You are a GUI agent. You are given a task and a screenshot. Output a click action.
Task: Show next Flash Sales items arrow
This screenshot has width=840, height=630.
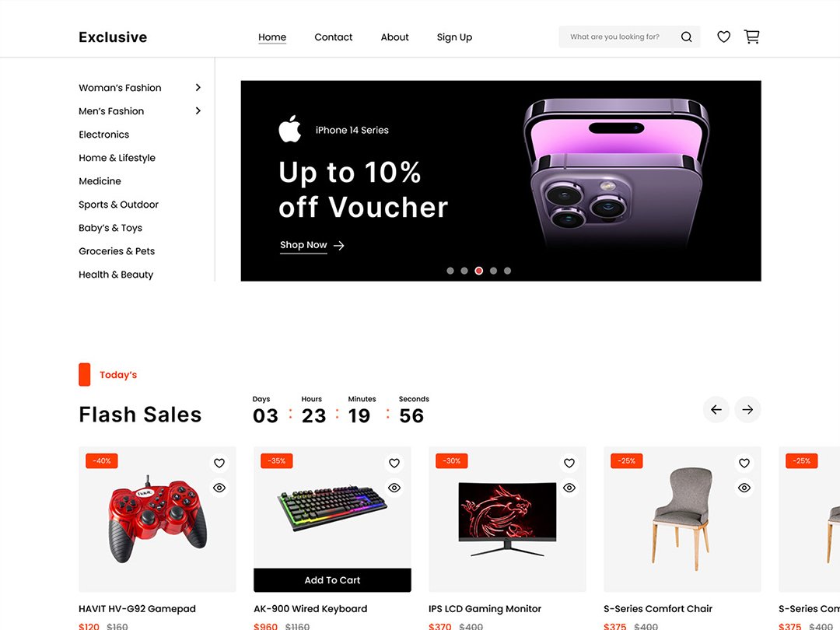point(748,410)
